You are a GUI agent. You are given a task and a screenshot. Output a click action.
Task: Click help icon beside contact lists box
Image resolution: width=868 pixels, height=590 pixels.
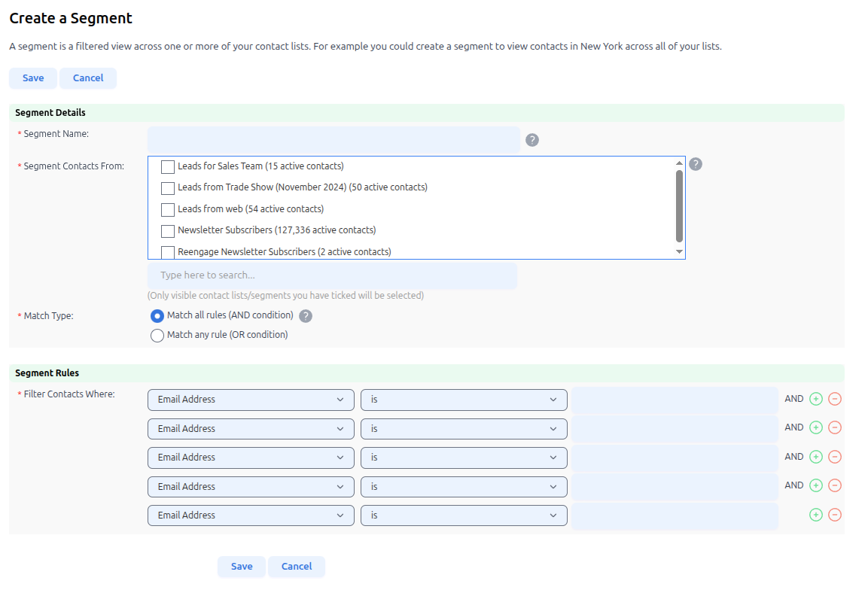pyautogui.click(x=696, y=164)
